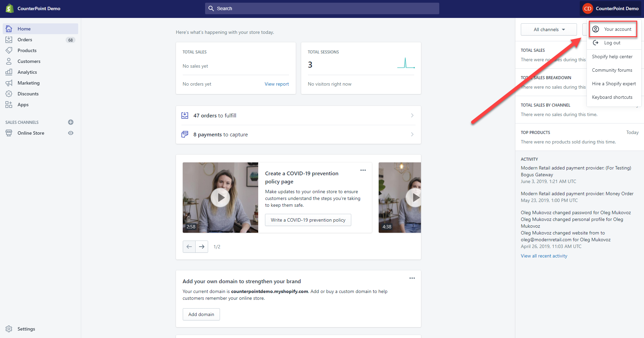Play the 2:58 COVID-19 prevention video
644x338 pixels.
point(220,198)
